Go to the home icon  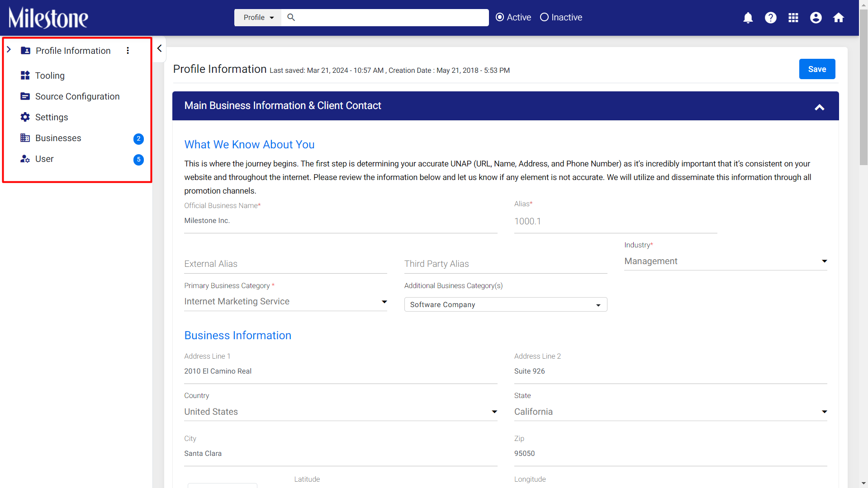[x=839, y=18]
